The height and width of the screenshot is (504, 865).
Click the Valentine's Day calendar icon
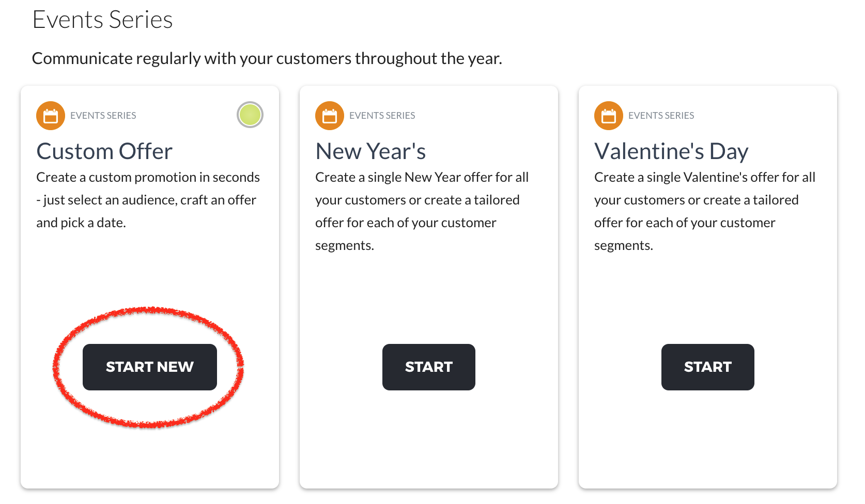click(609, 116)
